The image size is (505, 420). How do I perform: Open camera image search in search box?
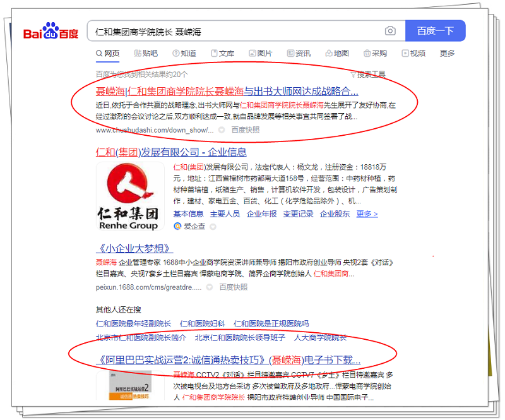(390, 31)
